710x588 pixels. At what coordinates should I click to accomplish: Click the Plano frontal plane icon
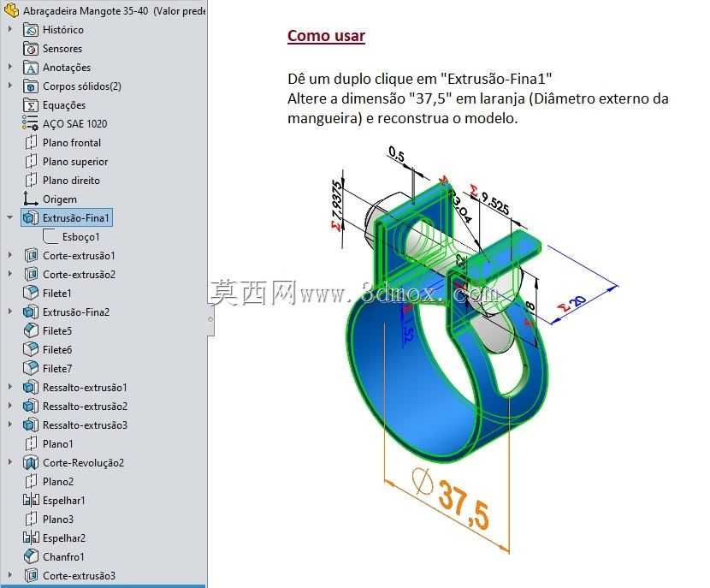coord(30,143)
